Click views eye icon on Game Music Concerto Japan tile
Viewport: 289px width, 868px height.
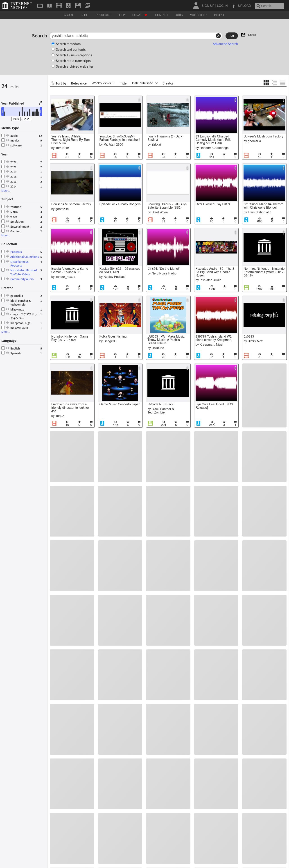pos(115,422)
